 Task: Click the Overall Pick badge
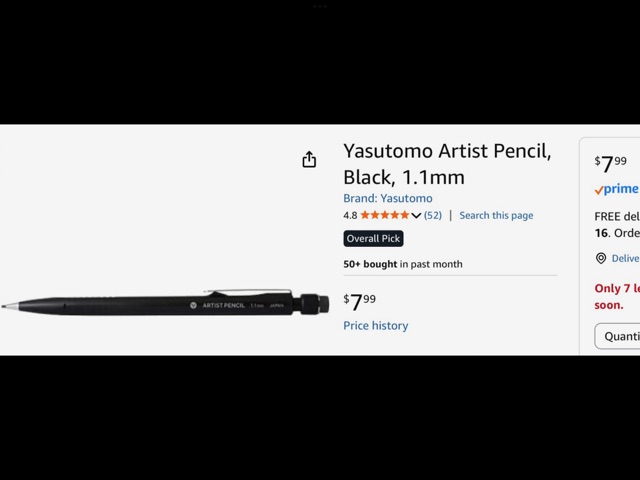[x=373, y=239]
